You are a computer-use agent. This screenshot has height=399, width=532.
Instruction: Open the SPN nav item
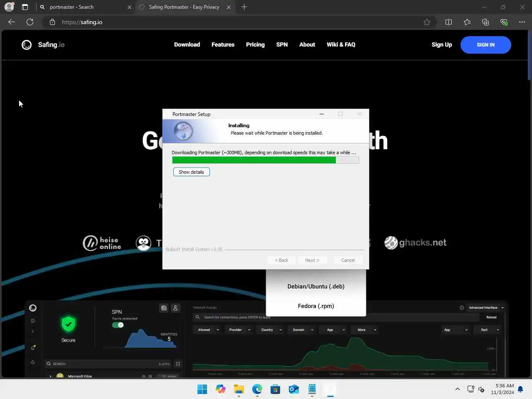pos(282,44)
